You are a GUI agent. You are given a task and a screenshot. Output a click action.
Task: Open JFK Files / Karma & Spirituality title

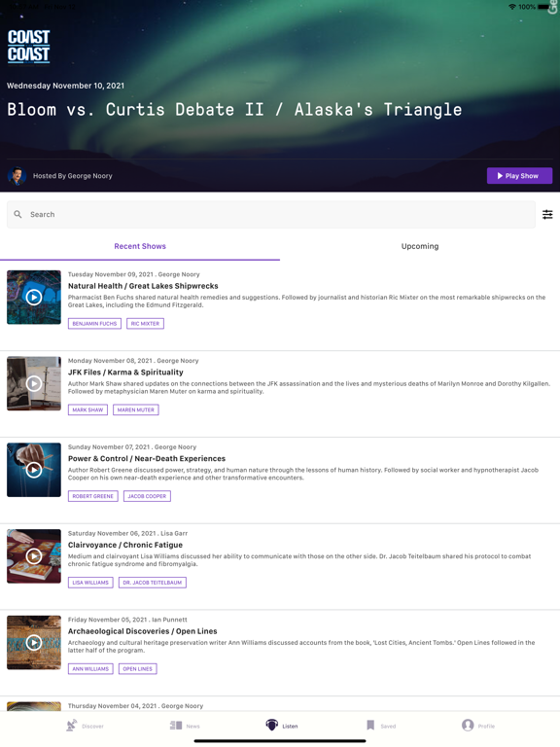point(125,373)
